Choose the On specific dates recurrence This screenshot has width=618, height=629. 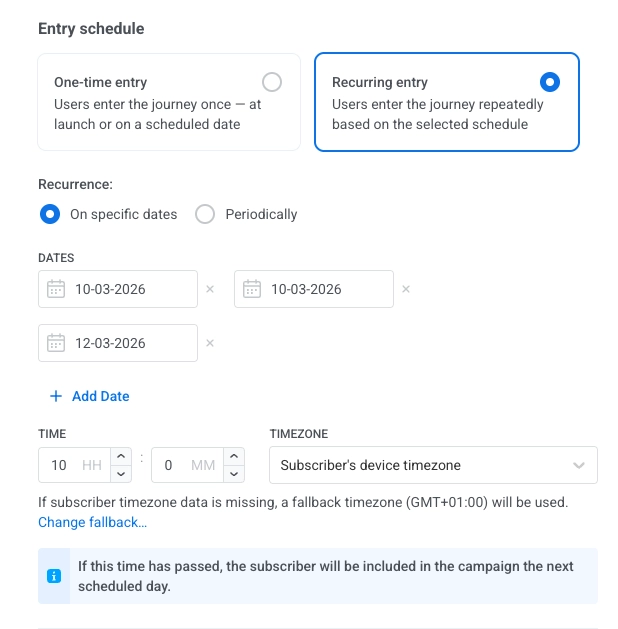(49, 214)
